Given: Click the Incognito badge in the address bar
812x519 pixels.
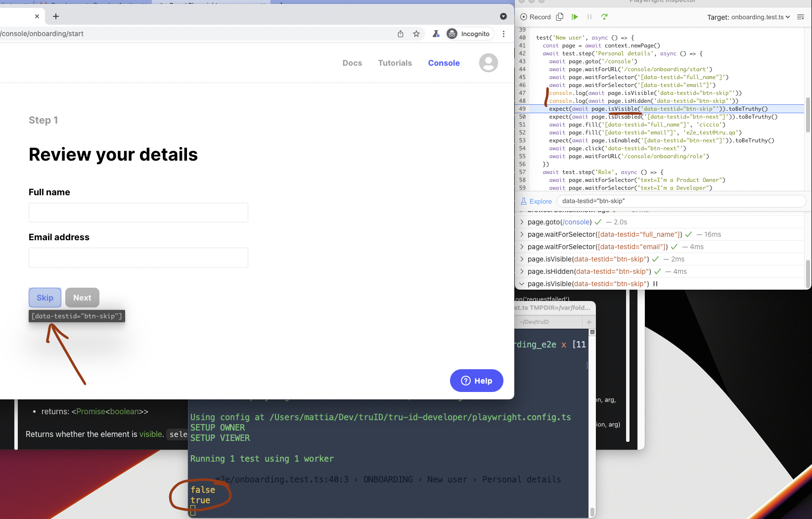Looking at the screenshot, I should (x=469, y=34).
